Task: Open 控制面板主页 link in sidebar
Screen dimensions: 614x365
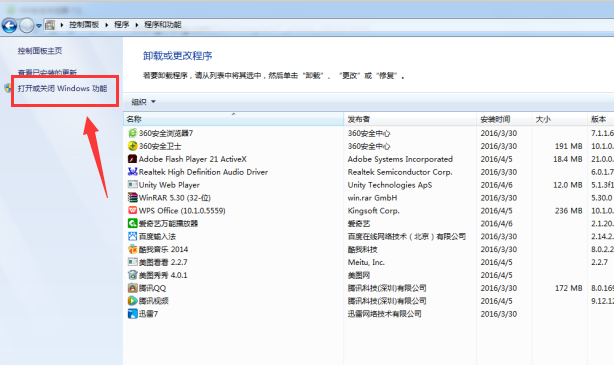Action: coord(40,51)
